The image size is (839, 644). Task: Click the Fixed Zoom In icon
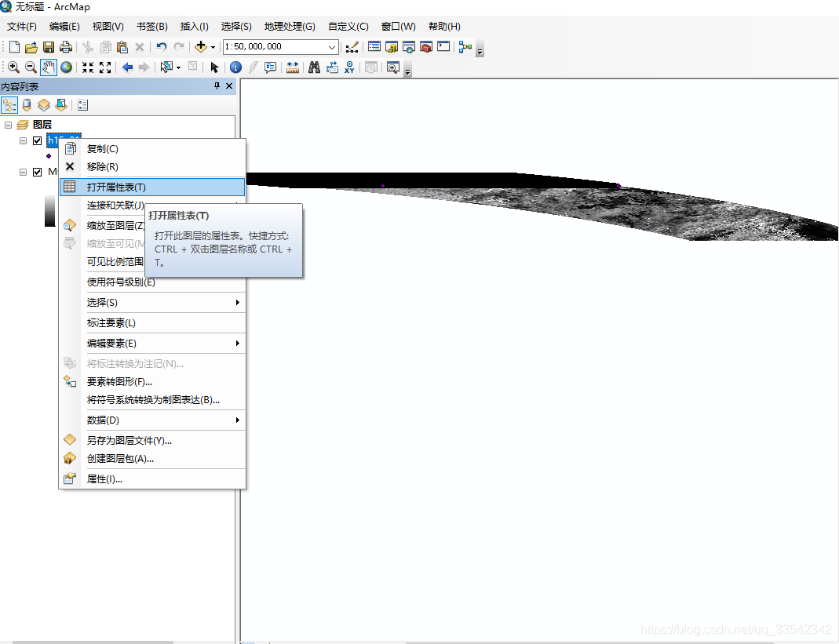(88, 67)
